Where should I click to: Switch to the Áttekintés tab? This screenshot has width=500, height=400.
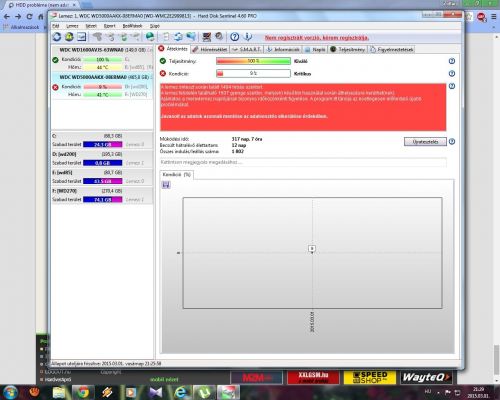click(x=173, y=49)
